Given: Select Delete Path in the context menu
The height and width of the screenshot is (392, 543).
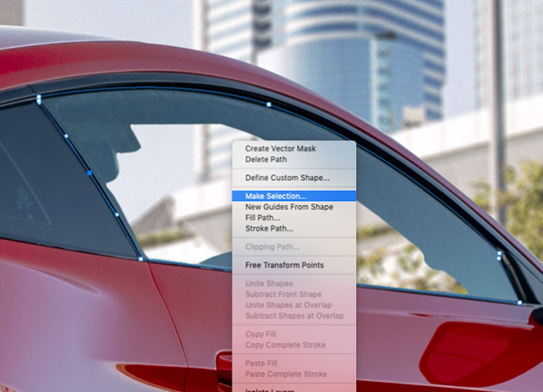Looking at the screenshot, I should tap(294, 160).
